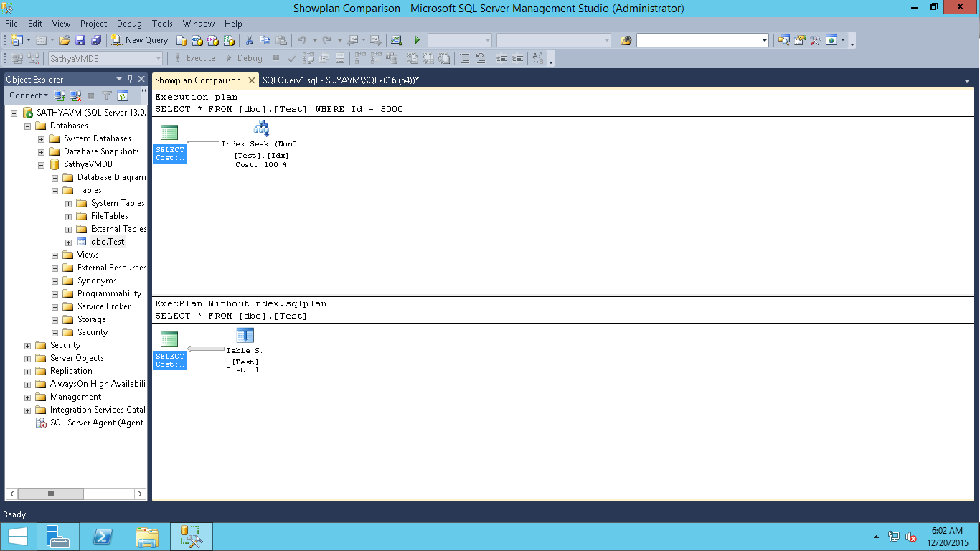The height and width of the screenshot is (551, 980).
Task: Open the File menu
Action: coord(11,24)
